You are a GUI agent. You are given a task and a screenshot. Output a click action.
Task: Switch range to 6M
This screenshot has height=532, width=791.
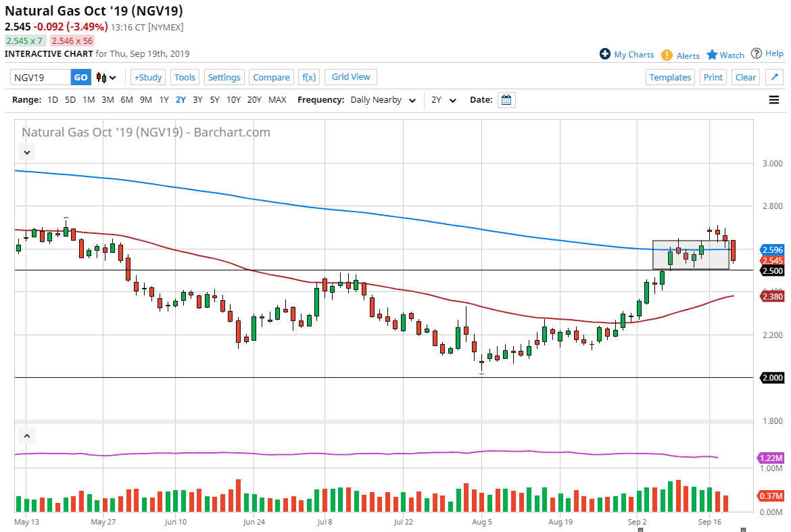pyautogui.click(x=126, y=100)
